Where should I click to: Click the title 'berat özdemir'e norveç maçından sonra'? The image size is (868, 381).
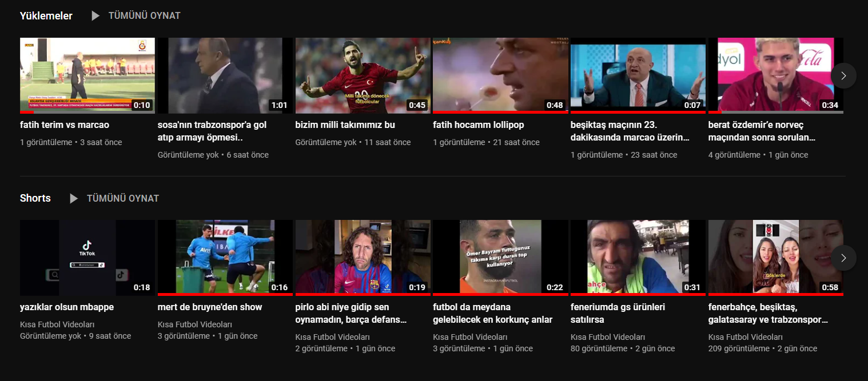[x=762, y=131]
